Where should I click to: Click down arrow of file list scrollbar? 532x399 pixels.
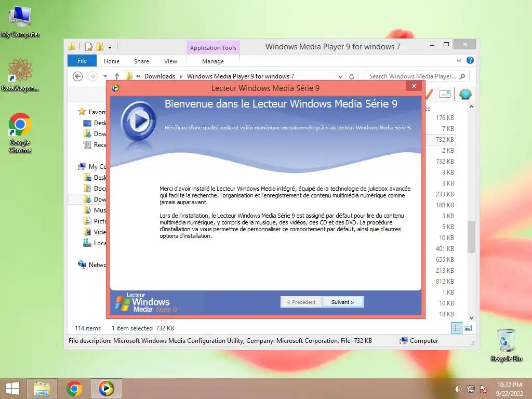point(471,318)
